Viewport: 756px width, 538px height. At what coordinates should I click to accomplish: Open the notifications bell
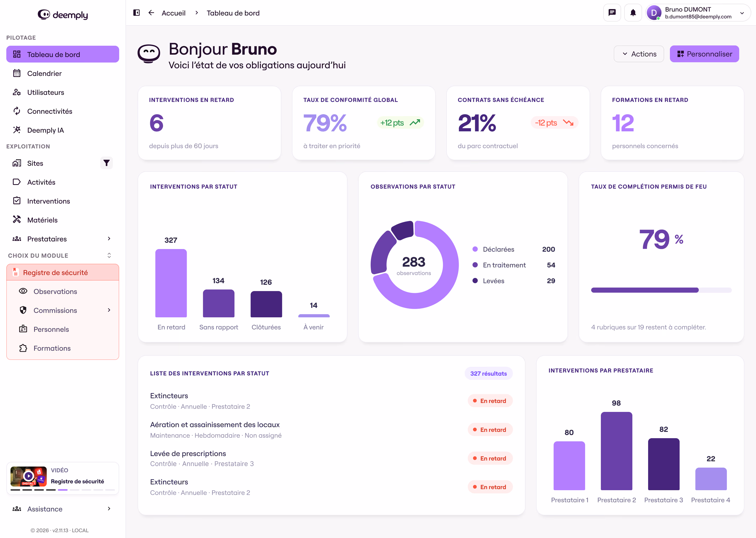tap(633, 13)
